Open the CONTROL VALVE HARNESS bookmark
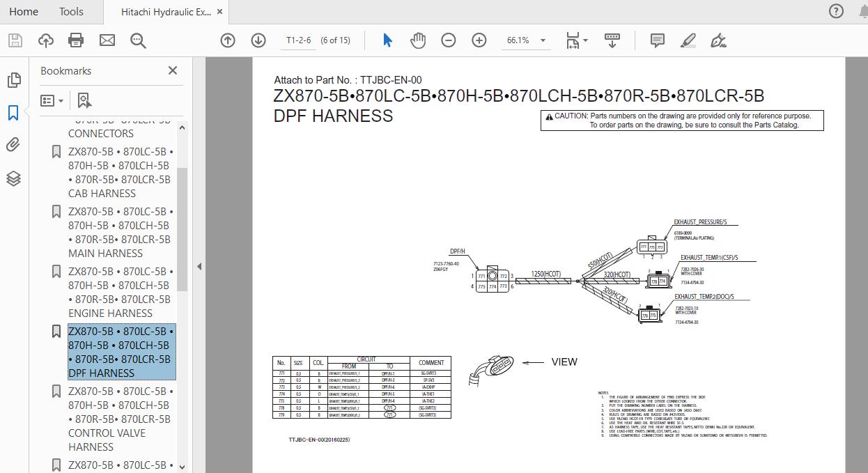868x473 pixels. (x=121, y=419)
